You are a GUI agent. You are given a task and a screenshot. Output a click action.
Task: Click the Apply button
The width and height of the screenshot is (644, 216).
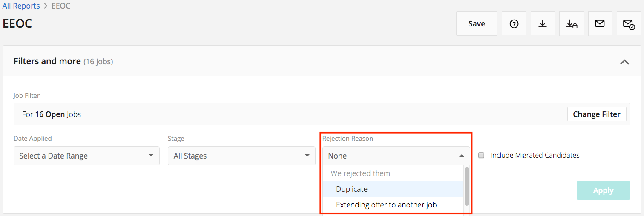pyautogui.click(x=603, y=190)
